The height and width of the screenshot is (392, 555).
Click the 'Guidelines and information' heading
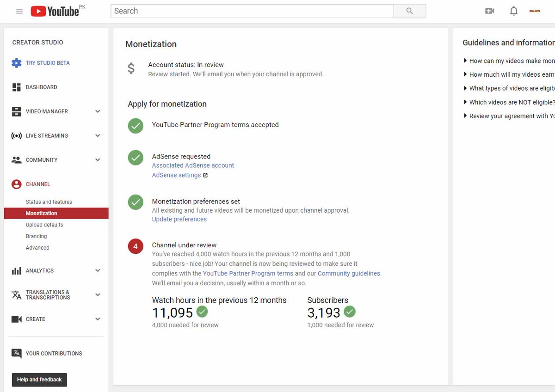509,43
